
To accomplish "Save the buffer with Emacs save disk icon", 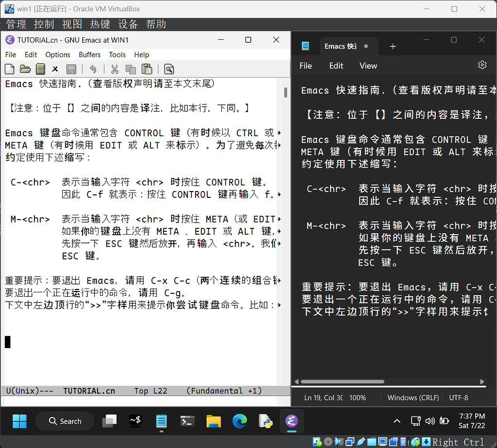I will click(71, 69).
